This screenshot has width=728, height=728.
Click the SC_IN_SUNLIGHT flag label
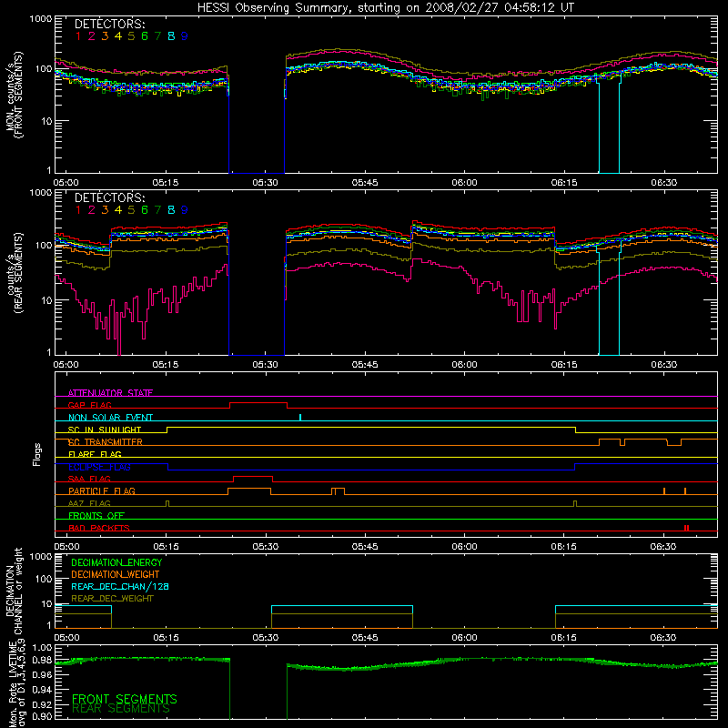105,430
